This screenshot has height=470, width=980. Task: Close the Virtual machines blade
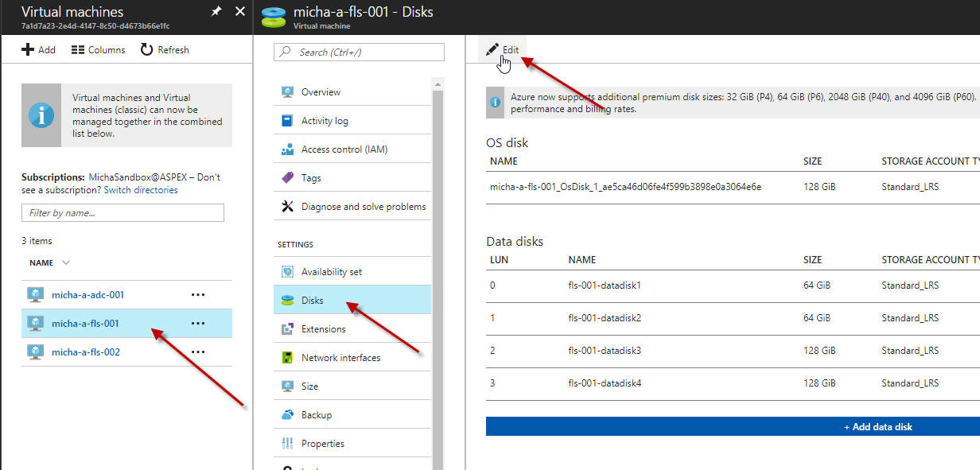241,12
